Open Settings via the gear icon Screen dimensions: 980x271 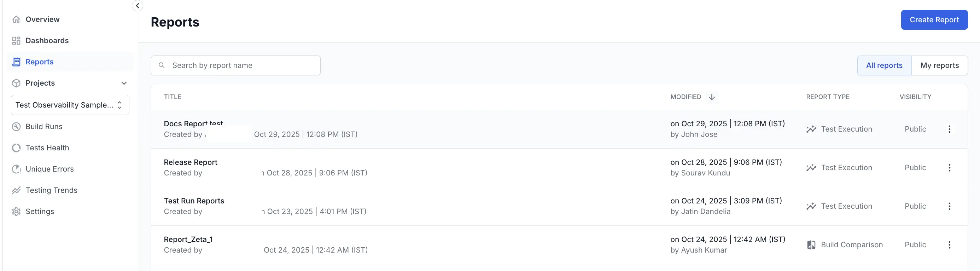(16, 211)
